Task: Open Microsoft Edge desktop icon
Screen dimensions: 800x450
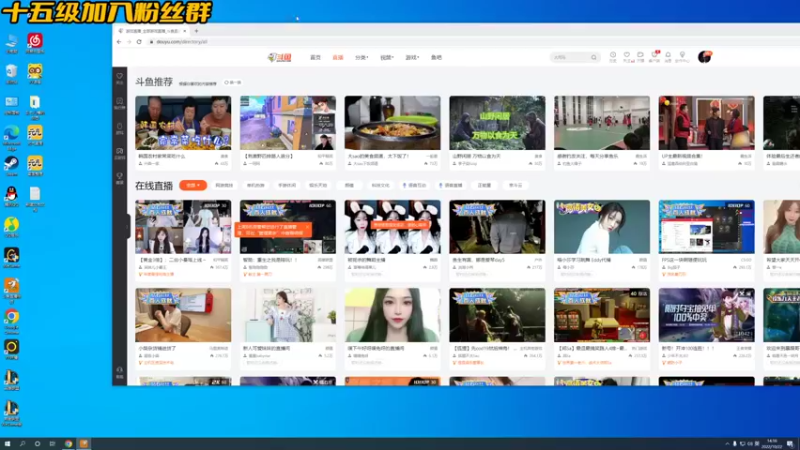Action: point(11,138)
